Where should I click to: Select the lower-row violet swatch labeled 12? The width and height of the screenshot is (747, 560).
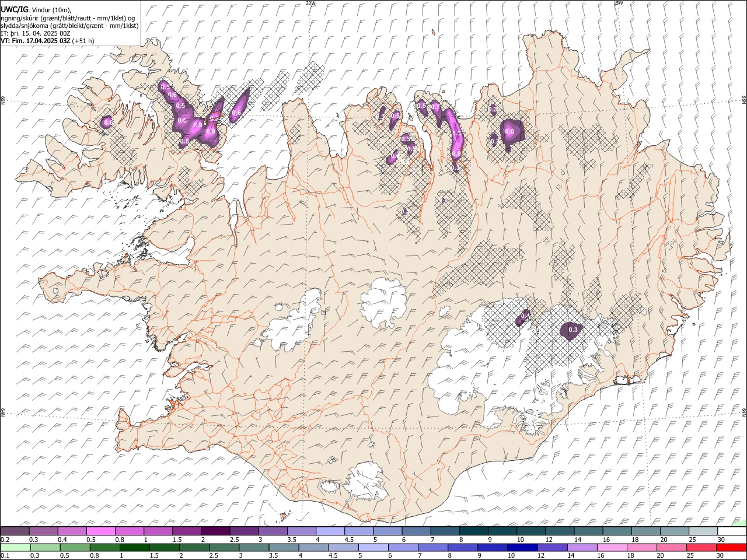click(552, 547)
